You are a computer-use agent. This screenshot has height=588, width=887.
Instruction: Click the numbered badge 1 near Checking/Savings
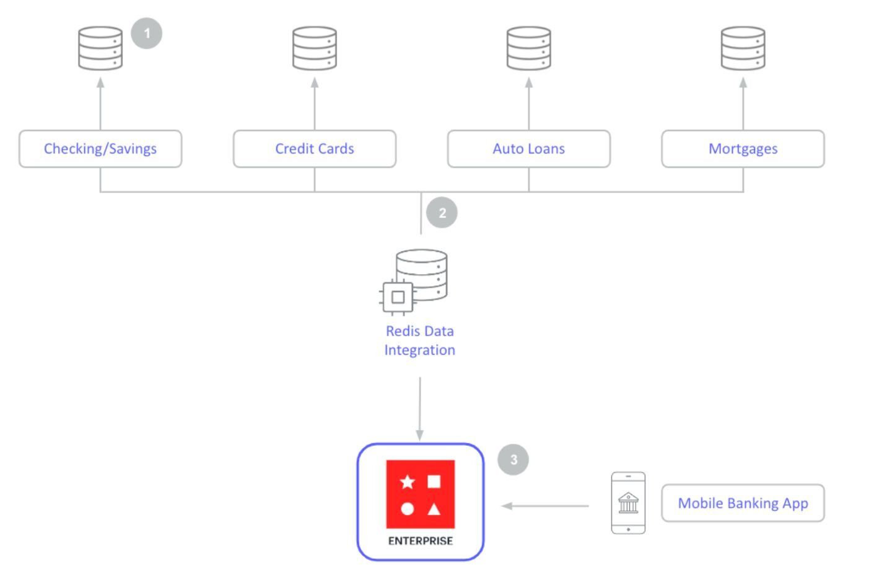[146, 33]
